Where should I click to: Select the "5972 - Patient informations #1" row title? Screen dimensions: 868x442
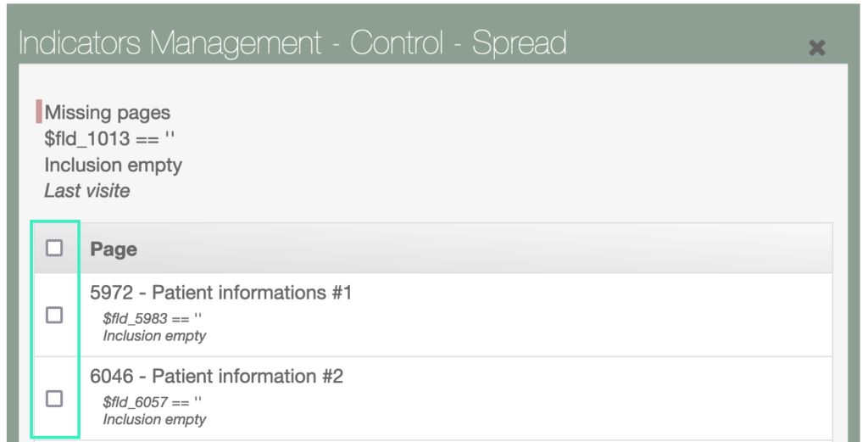pyautogui.click(x=220, y=294)
